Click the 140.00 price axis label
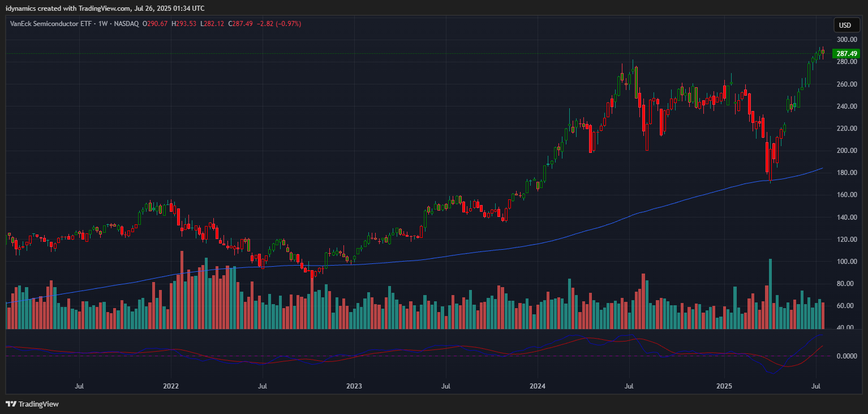Screen dimensions: 868x414 click(847, 217)
